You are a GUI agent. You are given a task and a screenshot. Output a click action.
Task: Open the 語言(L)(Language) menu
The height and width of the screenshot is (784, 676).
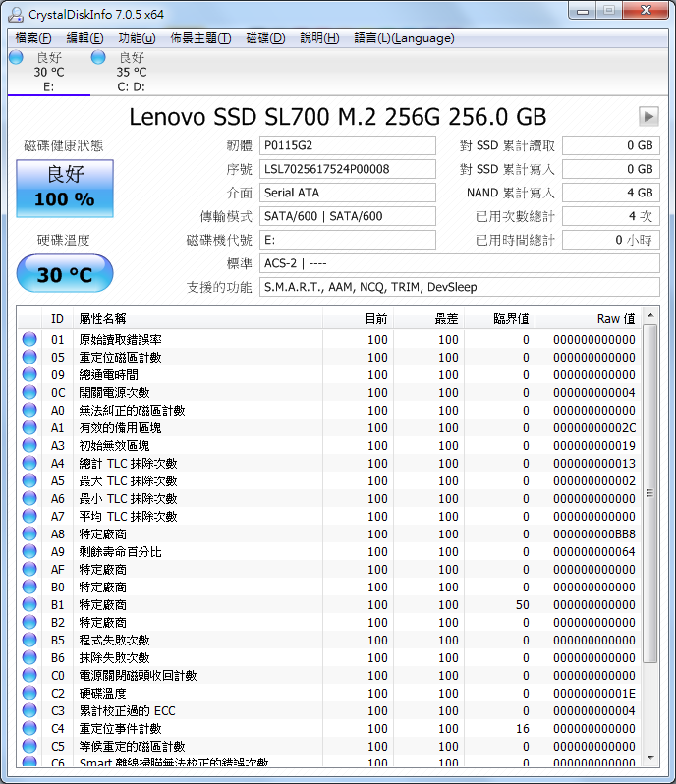404,38
